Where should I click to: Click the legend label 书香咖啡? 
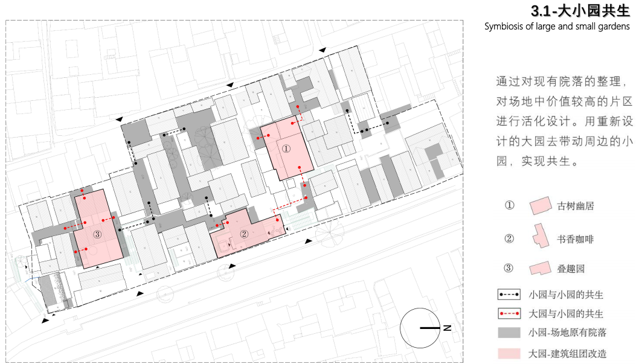tap(575, 239)
